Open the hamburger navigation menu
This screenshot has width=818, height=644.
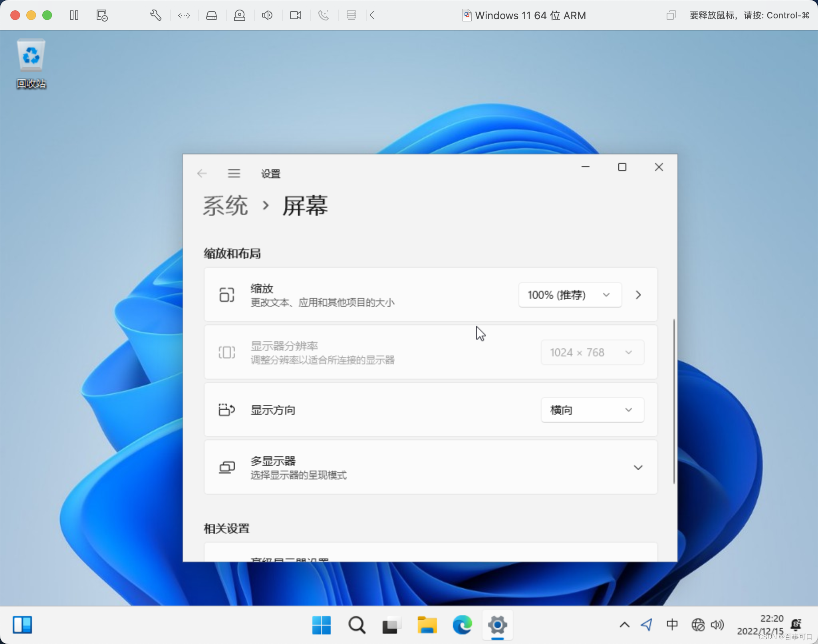coord(234,173)
